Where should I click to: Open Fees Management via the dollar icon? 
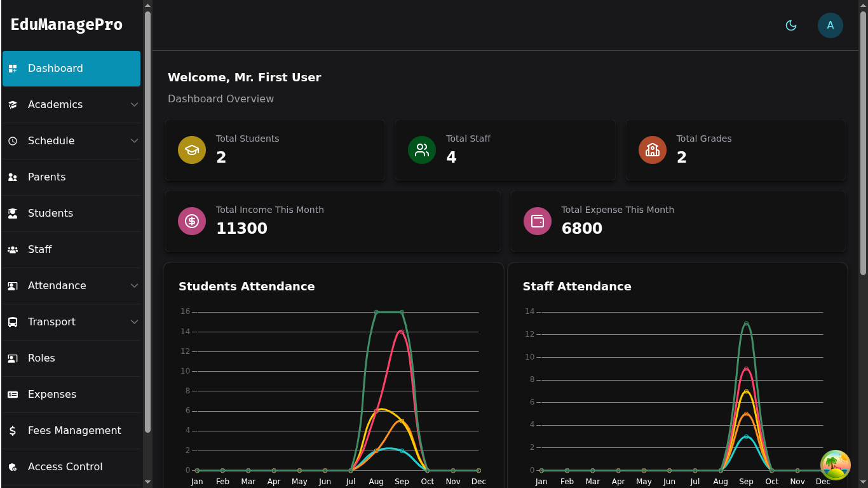coord(13,430)
